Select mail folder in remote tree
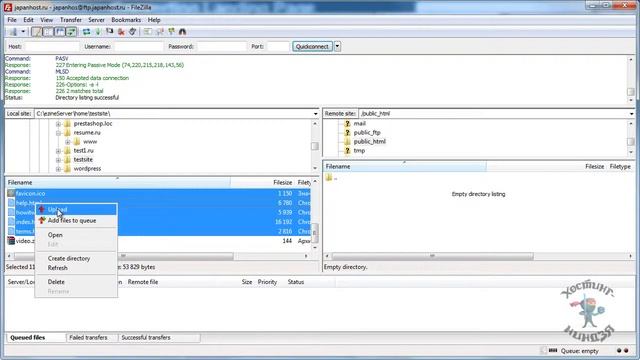This screenshot has height=360, width=640. tap(359, 123)
